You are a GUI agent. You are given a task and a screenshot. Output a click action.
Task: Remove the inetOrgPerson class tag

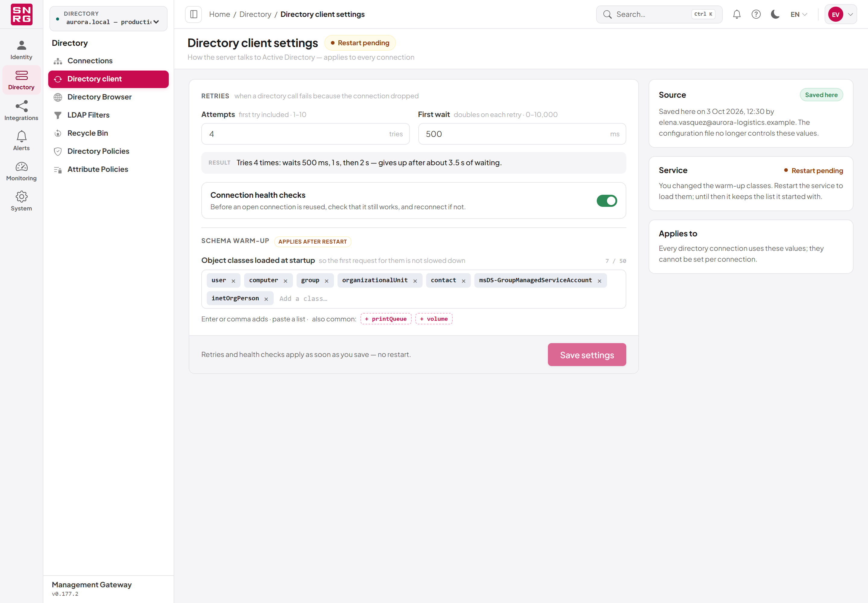[x=266, y=299]
